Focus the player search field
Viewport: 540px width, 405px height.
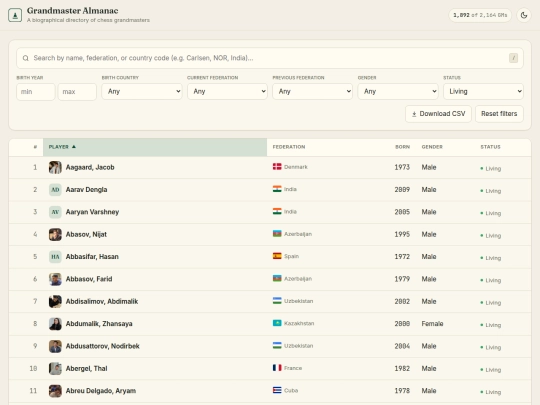[270, 58]
